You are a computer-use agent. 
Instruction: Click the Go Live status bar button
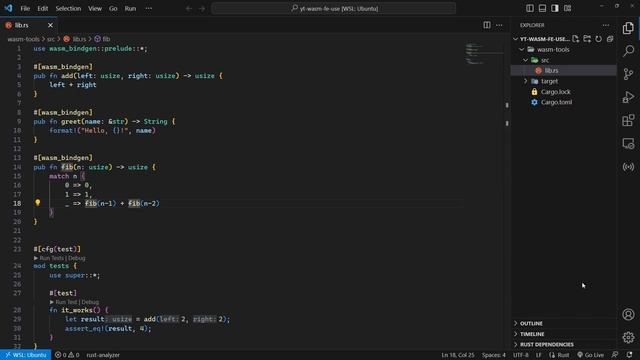[x=590, y=355]
